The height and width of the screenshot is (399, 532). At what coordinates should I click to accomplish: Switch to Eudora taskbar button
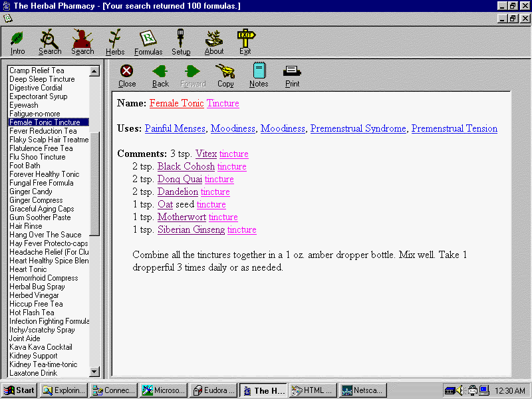[x=213, y=390]
